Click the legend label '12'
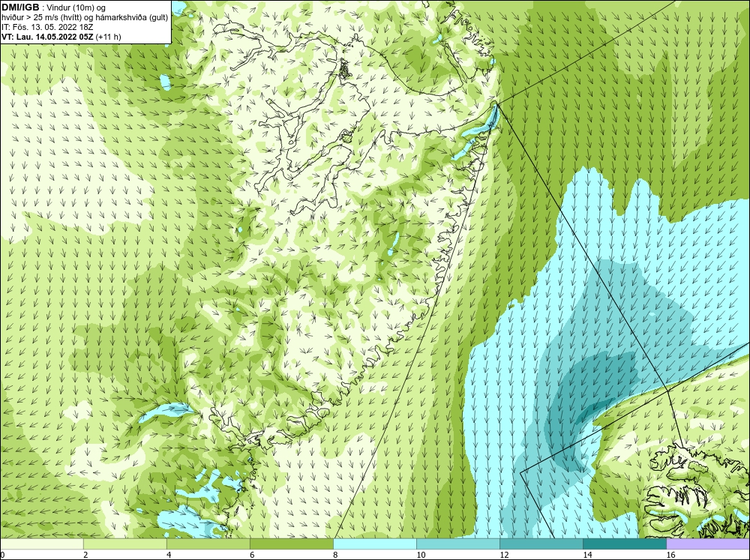Image resolution: width=750 pixels, height=560 pixels. [504, 555]
